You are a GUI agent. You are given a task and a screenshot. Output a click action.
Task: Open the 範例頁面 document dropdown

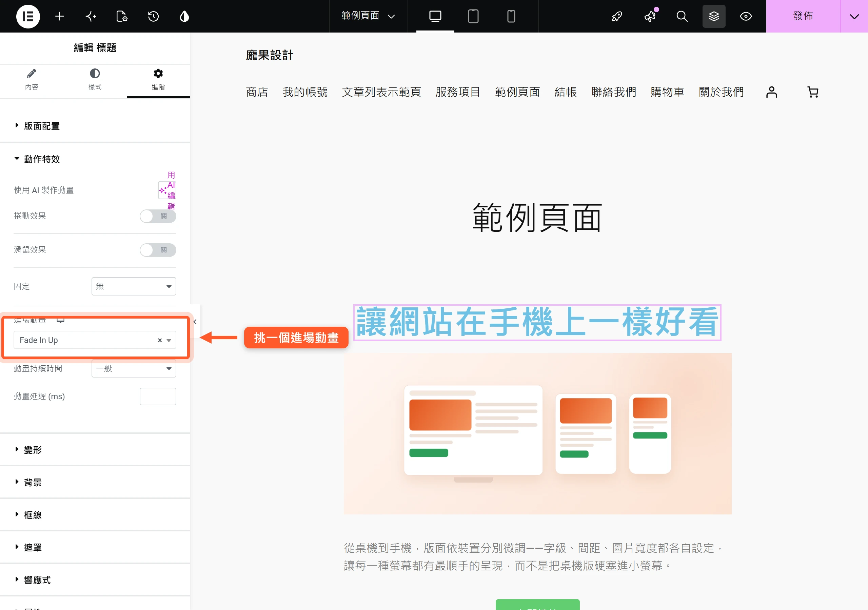tap(368, 16)
